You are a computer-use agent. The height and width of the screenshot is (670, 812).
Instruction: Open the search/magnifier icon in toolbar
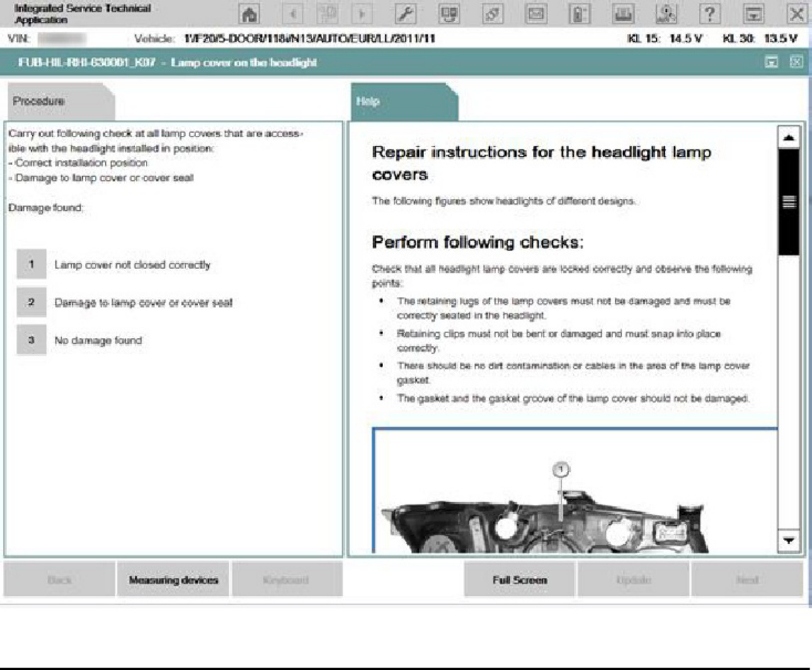[x=666, y=14]
